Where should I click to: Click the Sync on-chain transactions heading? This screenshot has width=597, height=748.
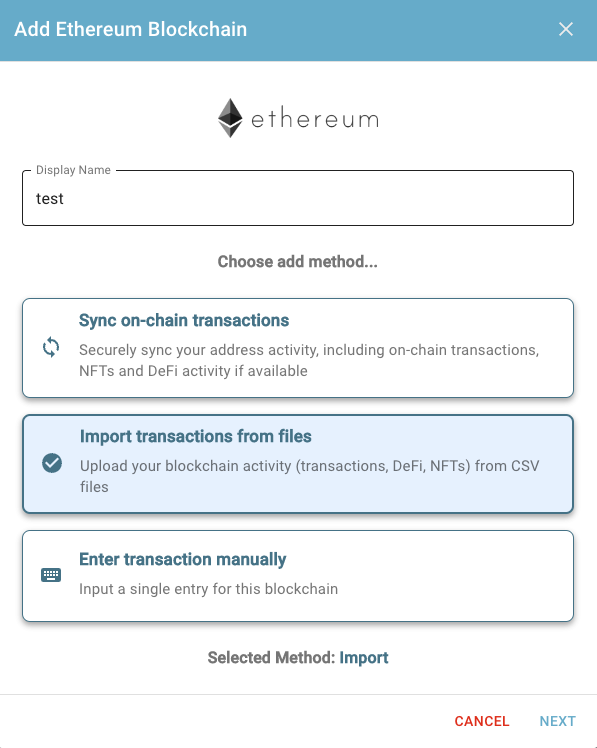pyautogui.click(x=184, y=320)
